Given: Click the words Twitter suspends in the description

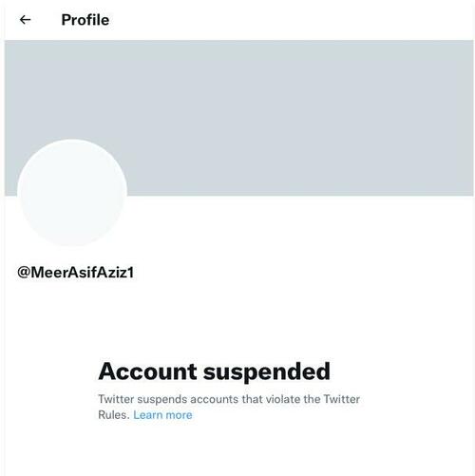Looking at the screenshot, I should [x=142, y=399].
